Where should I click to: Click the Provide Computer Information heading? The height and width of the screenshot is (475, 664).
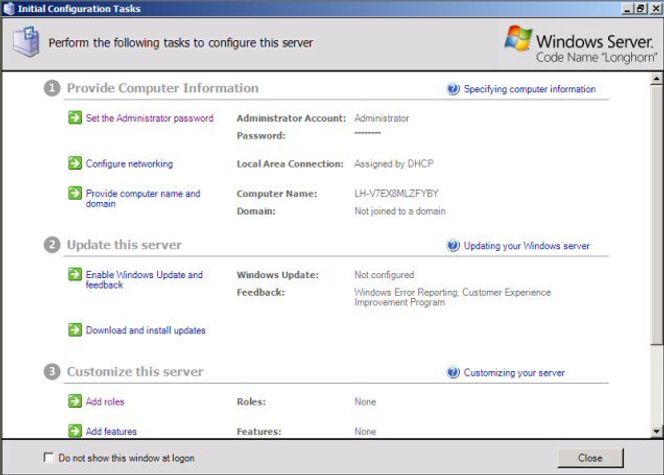click(x=163, y=88)
